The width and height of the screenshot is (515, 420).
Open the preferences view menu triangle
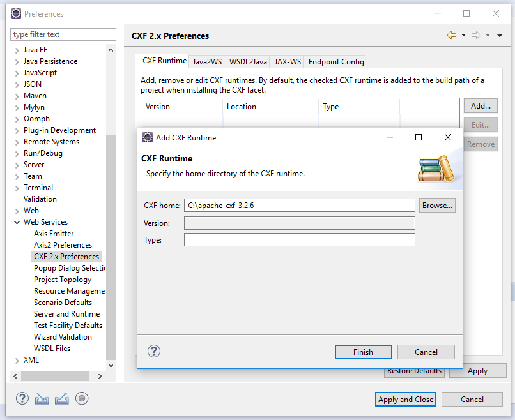(500, 36)
